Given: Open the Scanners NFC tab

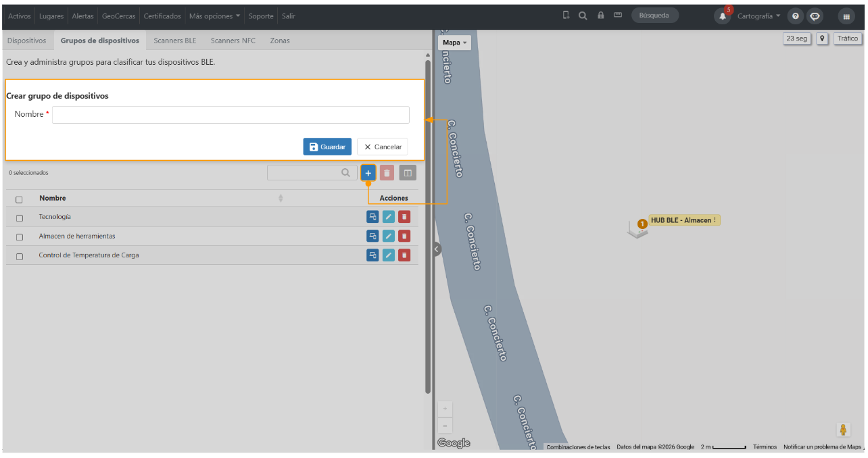Looking at the screenshot, I should [x=233, y=41].
